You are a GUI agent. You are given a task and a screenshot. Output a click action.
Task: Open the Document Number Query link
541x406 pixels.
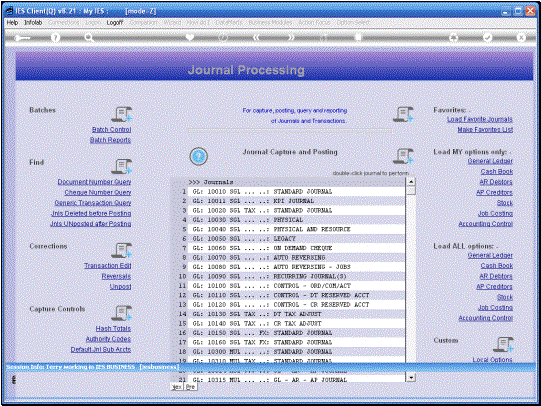tap(94, 182)
